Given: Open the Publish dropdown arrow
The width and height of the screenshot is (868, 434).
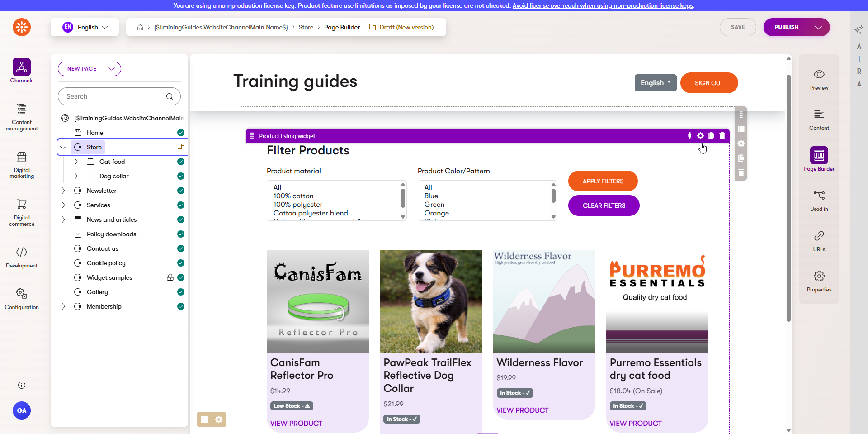Looking at the screenshot, I should coord(819,27).
